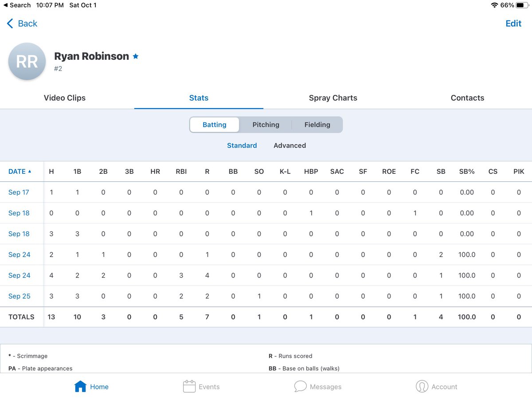This screenshot has height=399, width=532.
Task: Open the Account person icon
Action: click(x=422, y=387)
